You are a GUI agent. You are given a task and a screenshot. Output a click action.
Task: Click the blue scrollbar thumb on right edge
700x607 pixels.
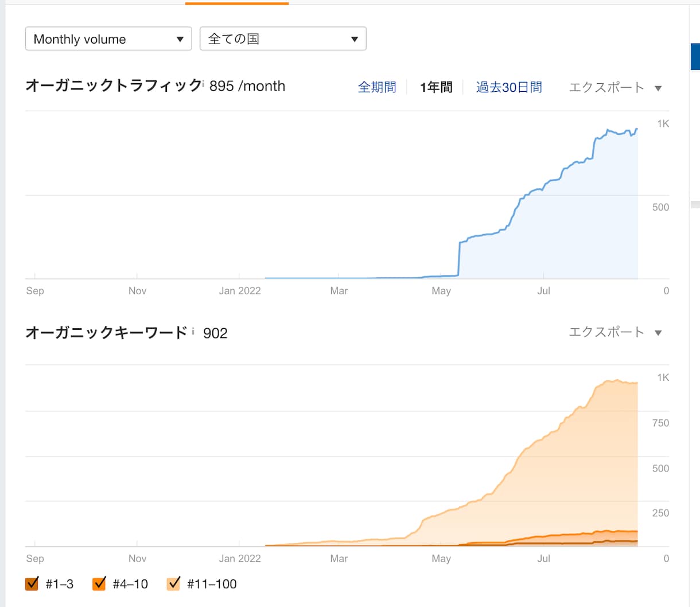pyautogui.click(x=695, y=56)
